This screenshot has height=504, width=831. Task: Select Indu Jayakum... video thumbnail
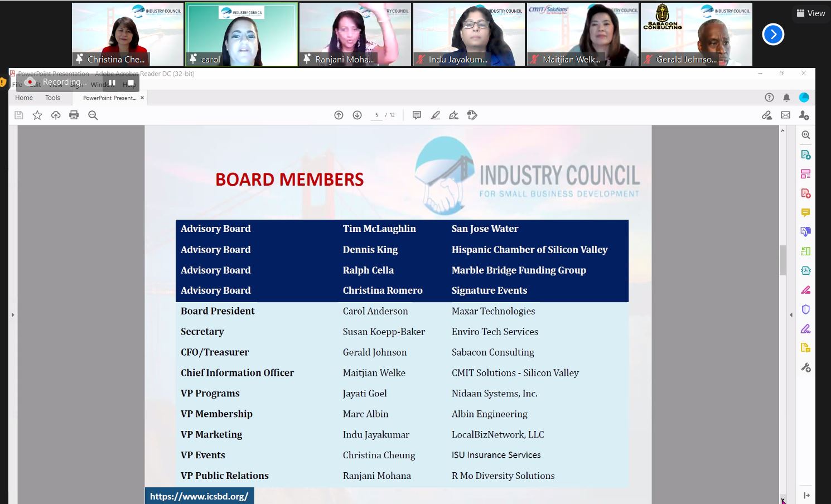tap(469, 35)
